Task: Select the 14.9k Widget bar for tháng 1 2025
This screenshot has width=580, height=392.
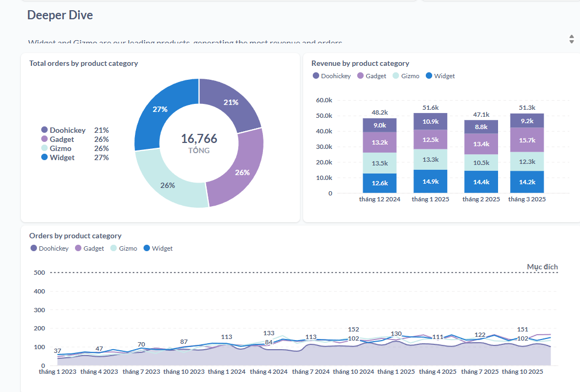Action: pos(430,181)
